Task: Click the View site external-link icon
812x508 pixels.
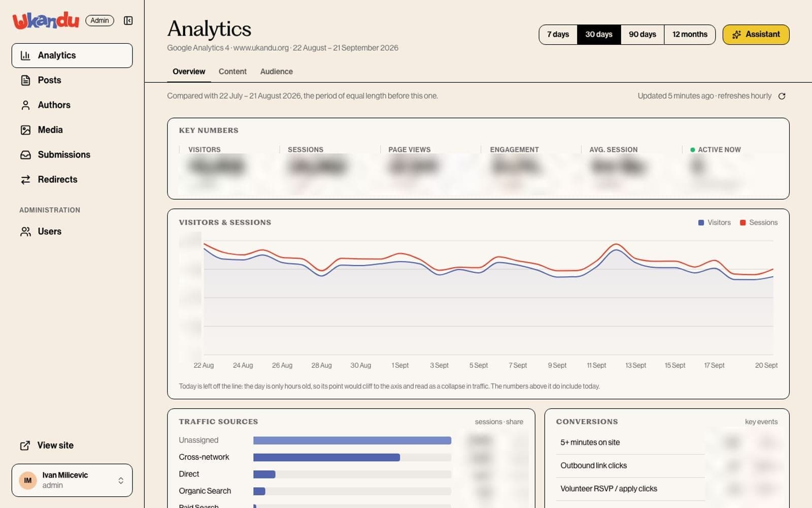Action: (25, 446)
